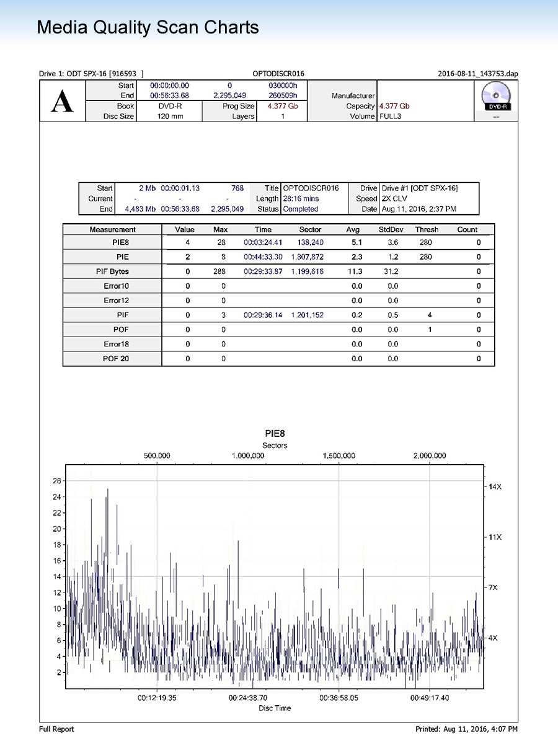This screenshot has width=558, height=756.
Task: Click the Volume value FULL3
Action: pos(390,116)
